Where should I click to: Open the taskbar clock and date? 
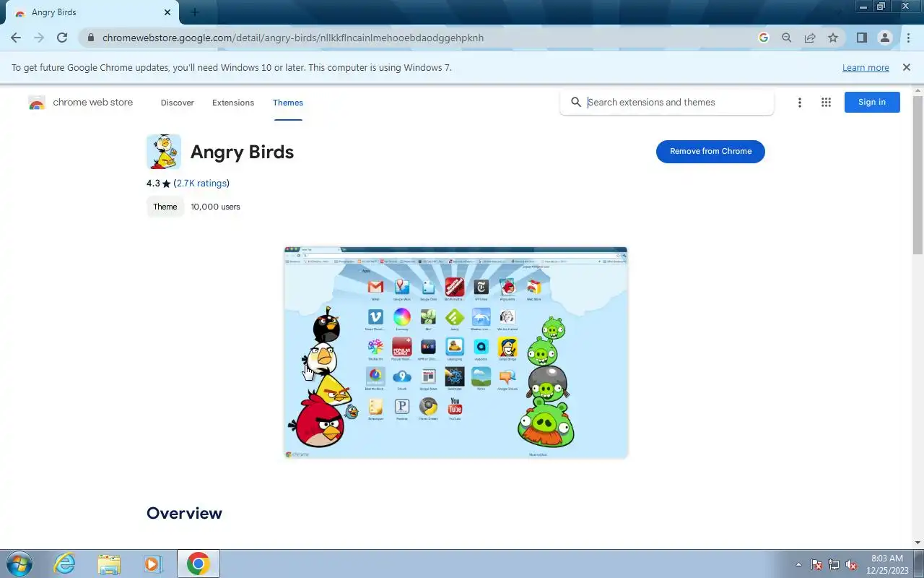(x=887, y=564)
